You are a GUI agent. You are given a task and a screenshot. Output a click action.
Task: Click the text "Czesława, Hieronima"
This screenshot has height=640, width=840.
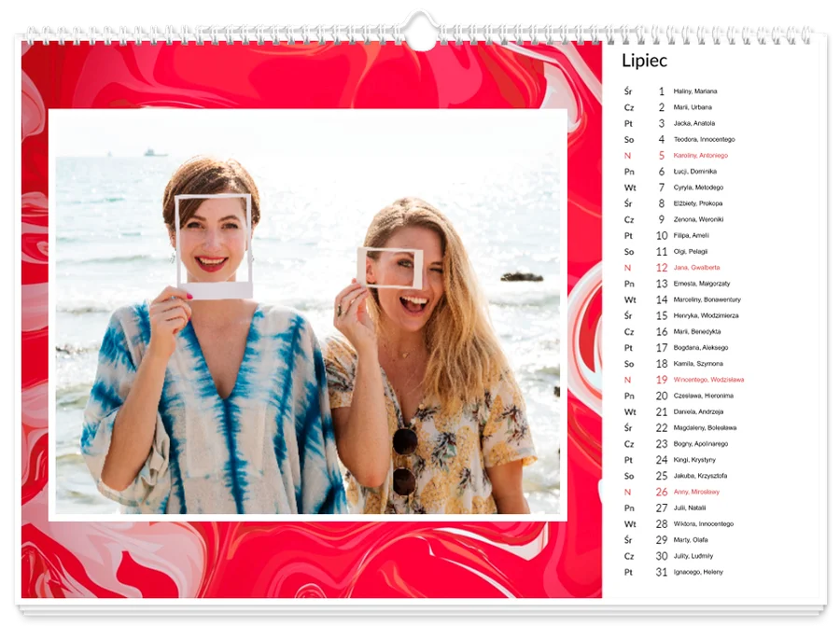(x=704, y=397)
